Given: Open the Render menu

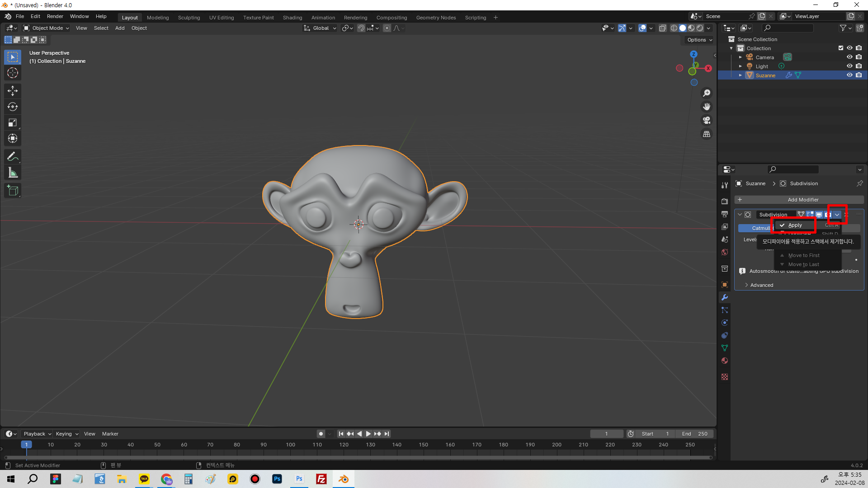Looking at the screenshot, I should tap(55, 16).
